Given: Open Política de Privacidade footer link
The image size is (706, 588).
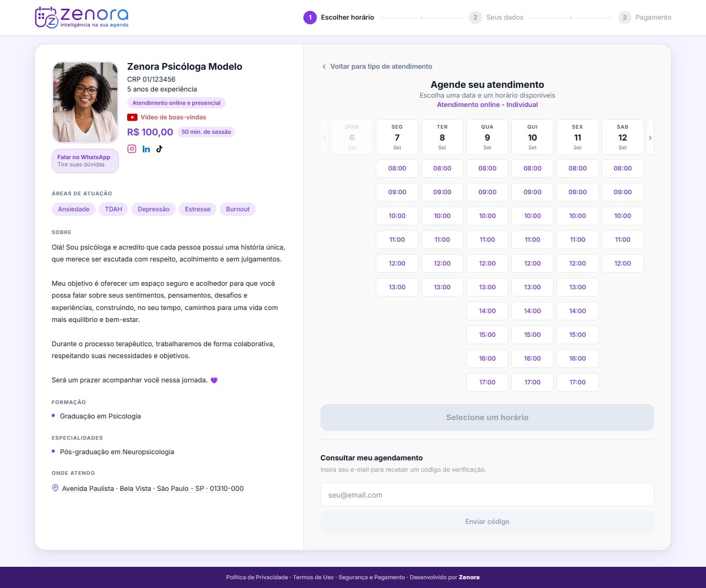Looking at the screenshot, I should (x=257, y=577).
